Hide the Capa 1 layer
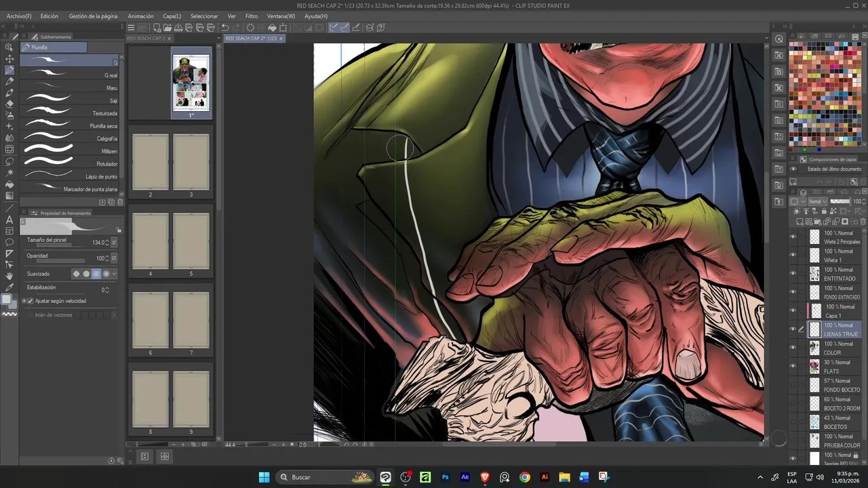The image size is (868, 488). tap(793, 310)
